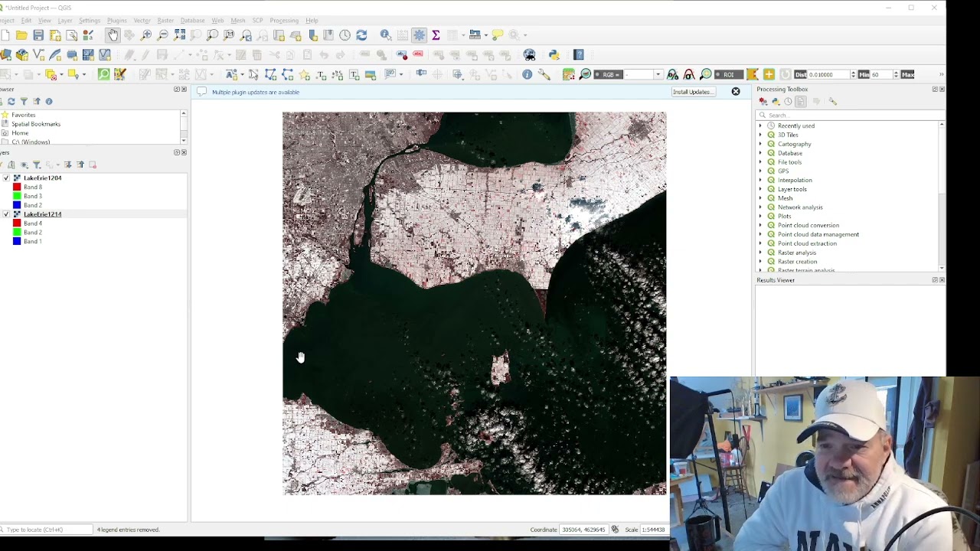Expand the Database toolbox group
Screen dimensions: 980x551
[x=760, y=153]
